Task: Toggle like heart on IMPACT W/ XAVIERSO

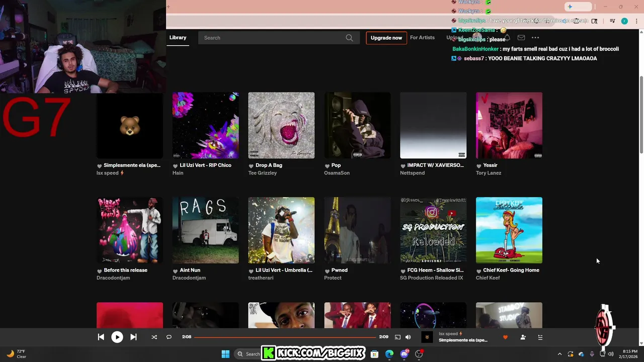Action: tap(403, 166)
